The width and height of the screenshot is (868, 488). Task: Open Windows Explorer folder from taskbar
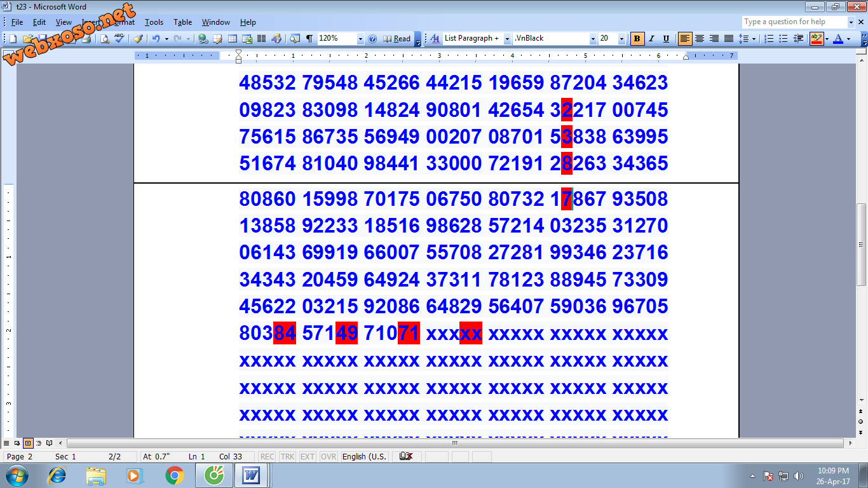97,475
